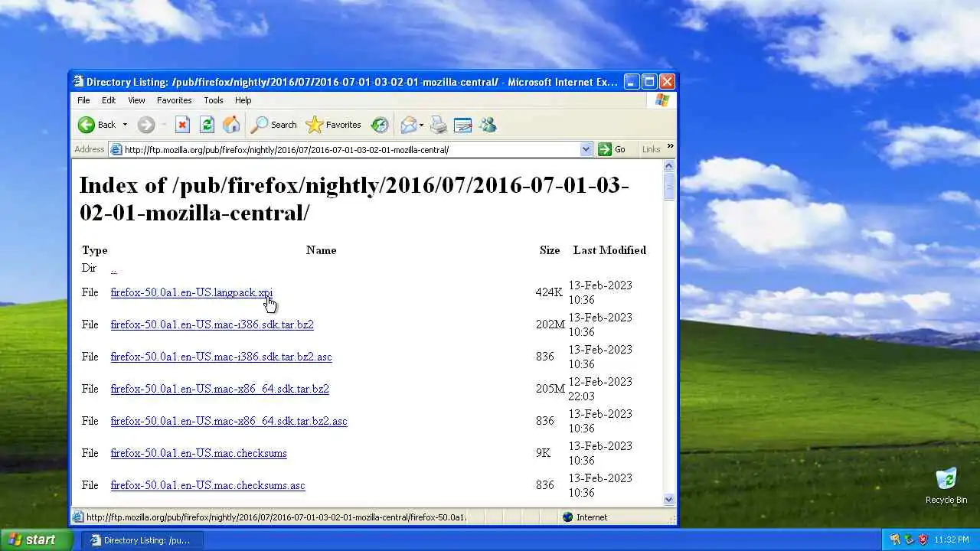
Task: Open the File menu
Action: 83,100
